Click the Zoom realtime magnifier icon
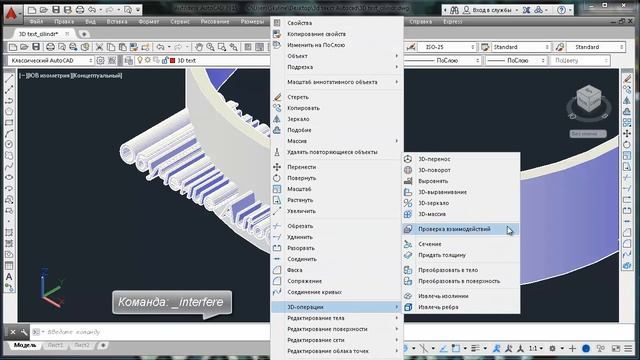Viewport: 640px width, 360px height. pyautogui.click(x=210, y=47)
